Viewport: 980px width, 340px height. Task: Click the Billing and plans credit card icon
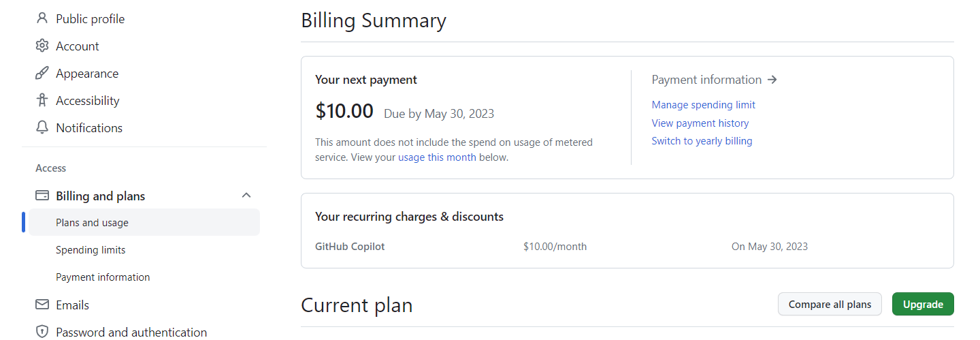coord(42,196)
